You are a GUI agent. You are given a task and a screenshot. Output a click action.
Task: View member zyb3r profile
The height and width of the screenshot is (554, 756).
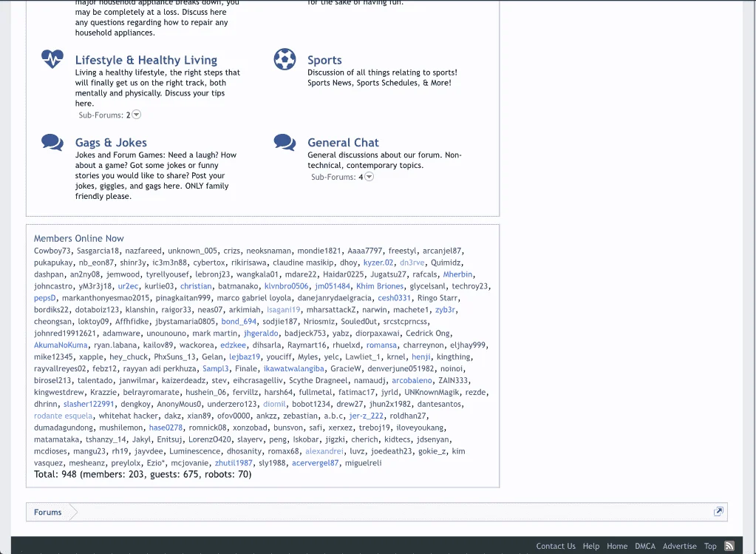point(445,310)
